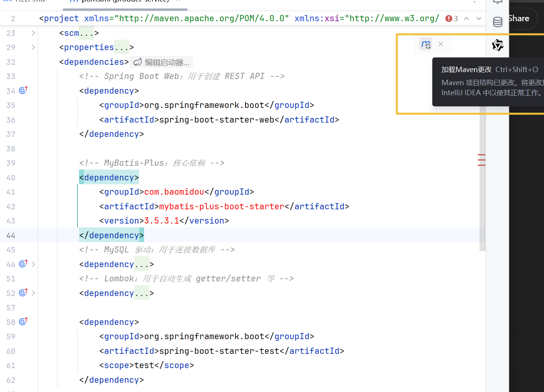Click the gutter dependency icon on line 58
Image resolution: width=544 pixels, height=392 pixels.
pyautogui.click(x=24, y=321)
